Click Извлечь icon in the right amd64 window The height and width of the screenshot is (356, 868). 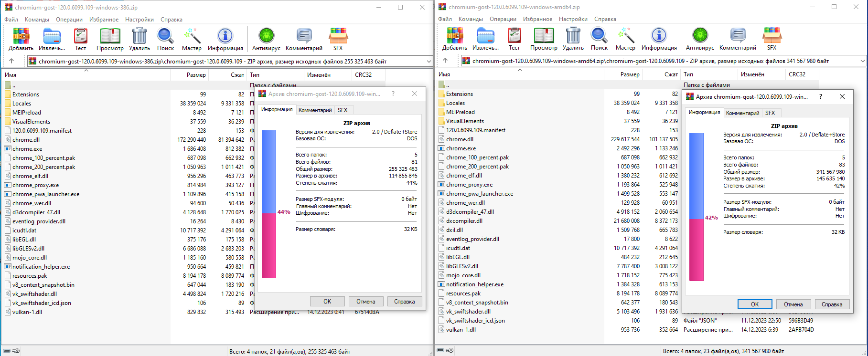coord(485,39)
